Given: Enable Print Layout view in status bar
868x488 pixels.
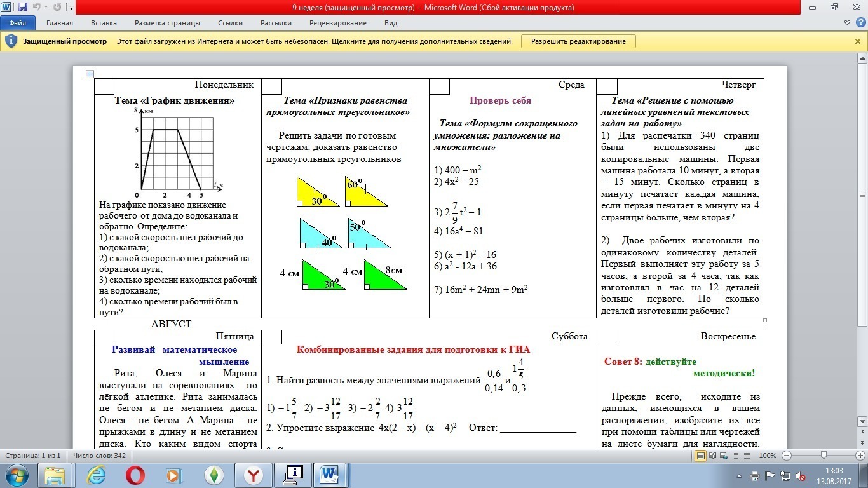Looking at the screenshot, I should (x=701, y=456).
